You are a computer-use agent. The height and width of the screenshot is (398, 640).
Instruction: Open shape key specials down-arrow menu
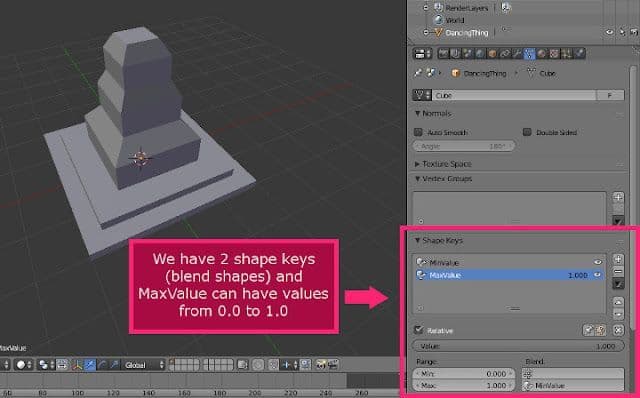[618, 284]
